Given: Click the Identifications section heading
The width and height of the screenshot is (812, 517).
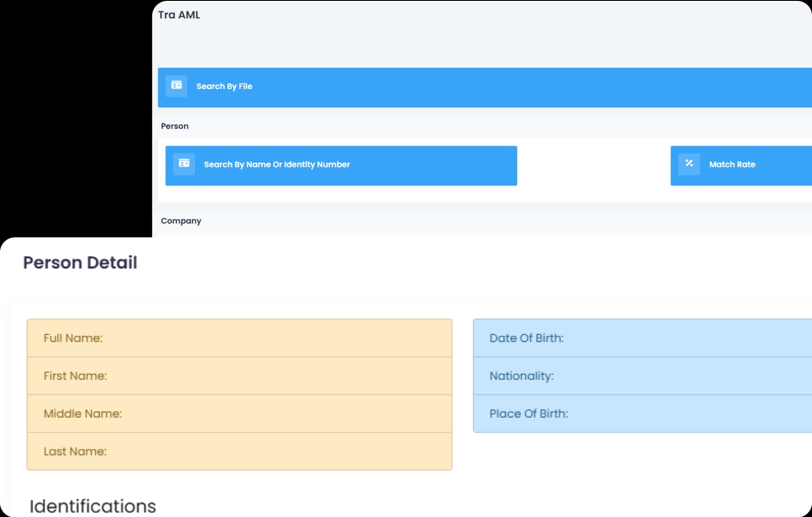Looking at the screenshot, I should click(x=93, y=506).
